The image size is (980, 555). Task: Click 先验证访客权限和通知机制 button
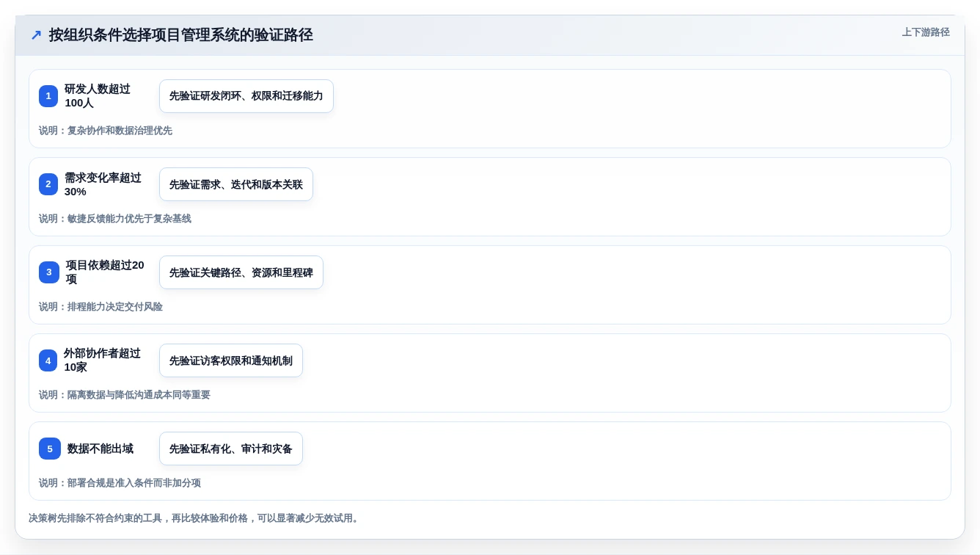pos(231,360)
